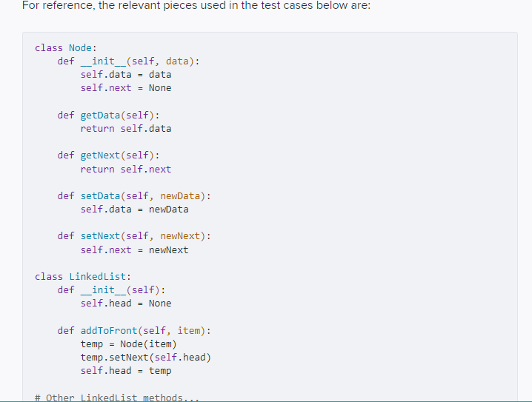Click the intro sentence 'For reference, the relevant pieces'
The height and width of the screenshot is (402, 532).
pos(196,5)
